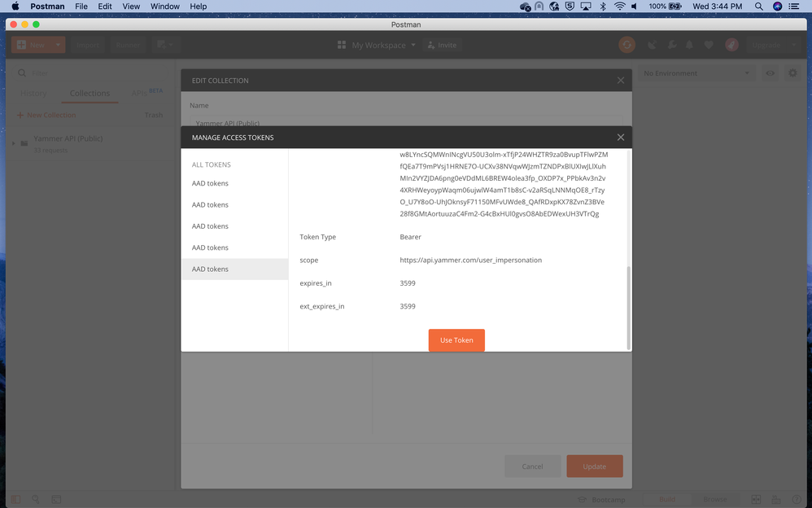Click the Bluetooth icon in the menu bar
Screen dimensions: 812x508
603,7
